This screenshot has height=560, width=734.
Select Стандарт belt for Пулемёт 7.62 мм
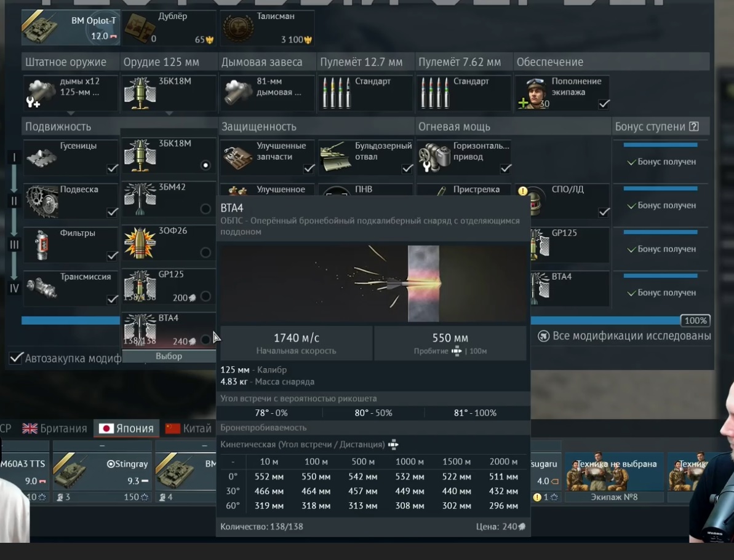[x=464, y=93]
